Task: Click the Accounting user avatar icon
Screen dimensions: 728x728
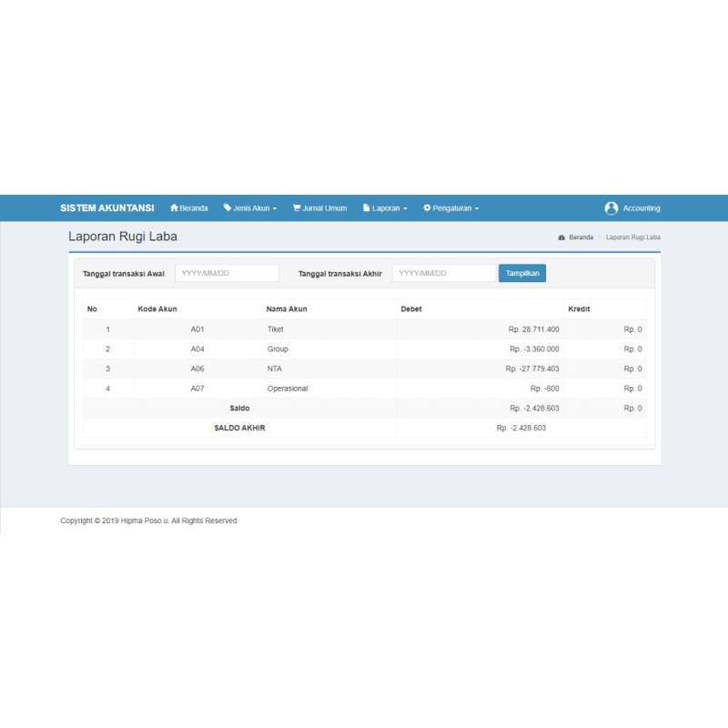Action: tap(612, 207)
